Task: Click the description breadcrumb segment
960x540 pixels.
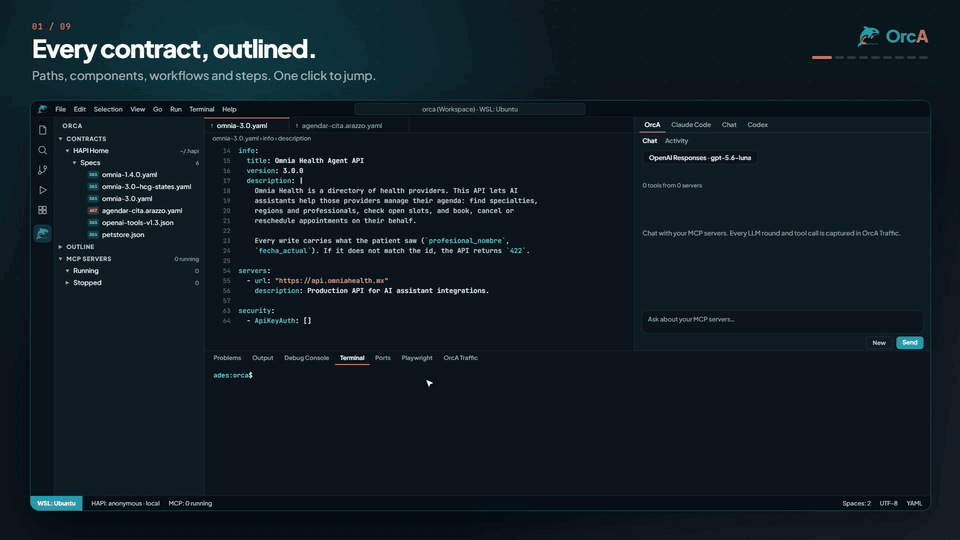Action: pyautogui.click(x=294, y=138)
